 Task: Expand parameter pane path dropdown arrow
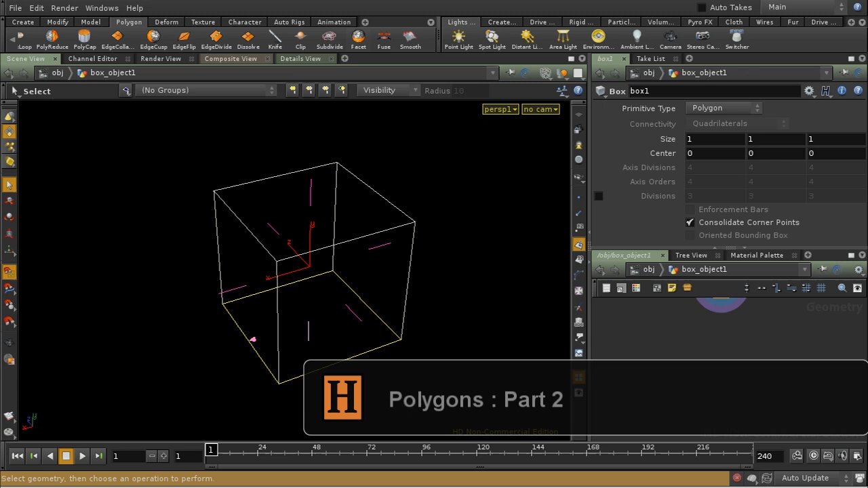coord(826,73)
